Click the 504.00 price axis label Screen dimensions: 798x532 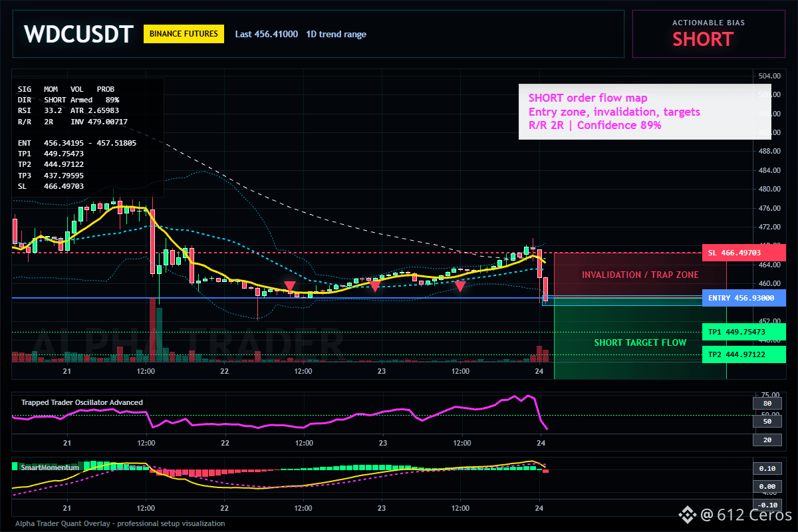(769, 76)
